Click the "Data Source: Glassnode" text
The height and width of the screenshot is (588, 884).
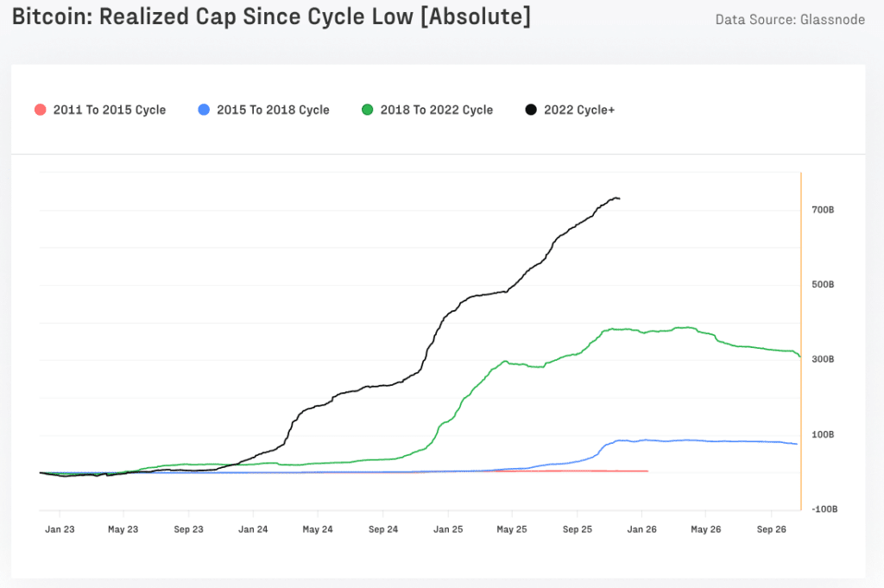789,20
